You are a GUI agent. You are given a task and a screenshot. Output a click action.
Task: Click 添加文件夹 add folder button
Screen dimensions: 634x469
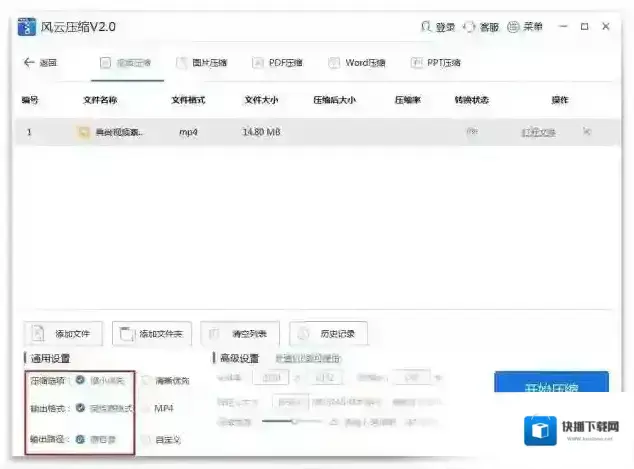click(x=151, y=333)
